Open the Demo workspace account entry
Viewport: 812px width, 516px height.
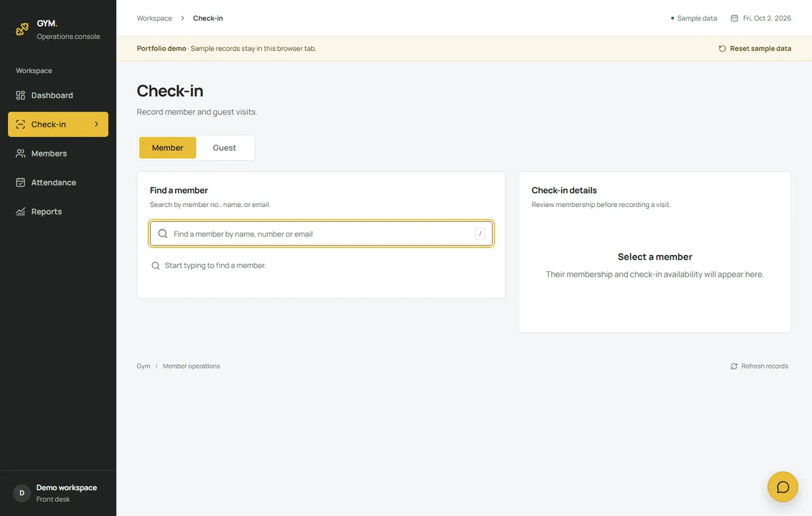coord(58,493)
